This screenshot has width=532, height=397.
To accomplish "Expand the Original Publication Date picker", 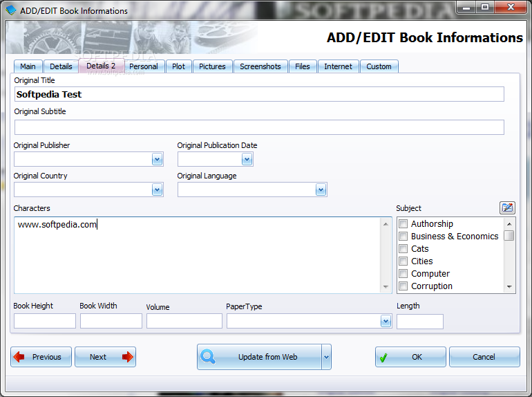I will (247, 159).
